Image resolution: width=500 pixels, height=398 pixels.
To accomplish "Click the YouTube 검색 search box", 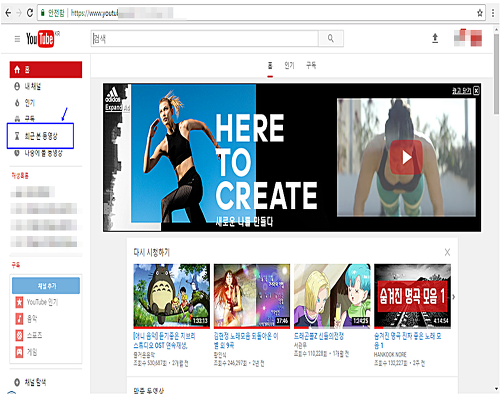I will pyautogui.click(x=205, y=39).
